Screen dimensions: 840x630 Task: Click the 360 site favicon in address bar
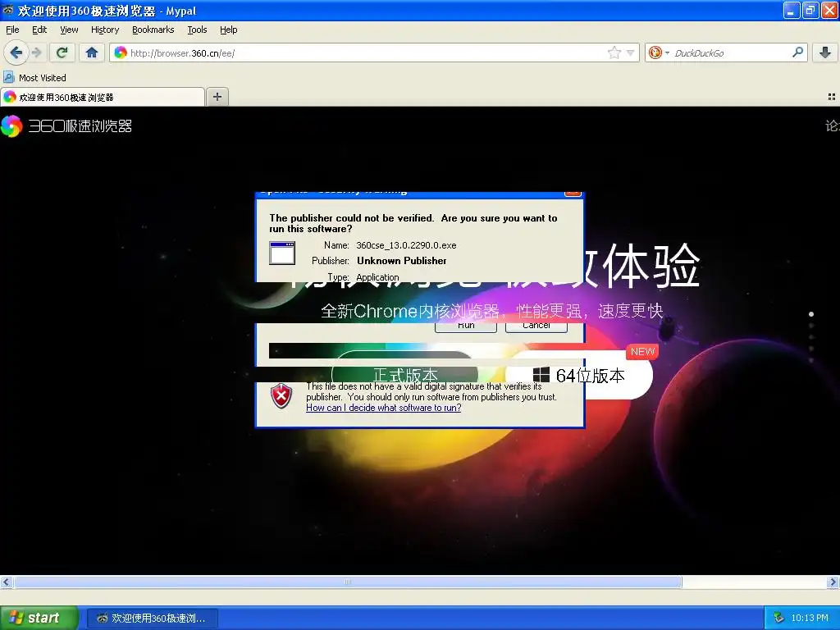121,52
